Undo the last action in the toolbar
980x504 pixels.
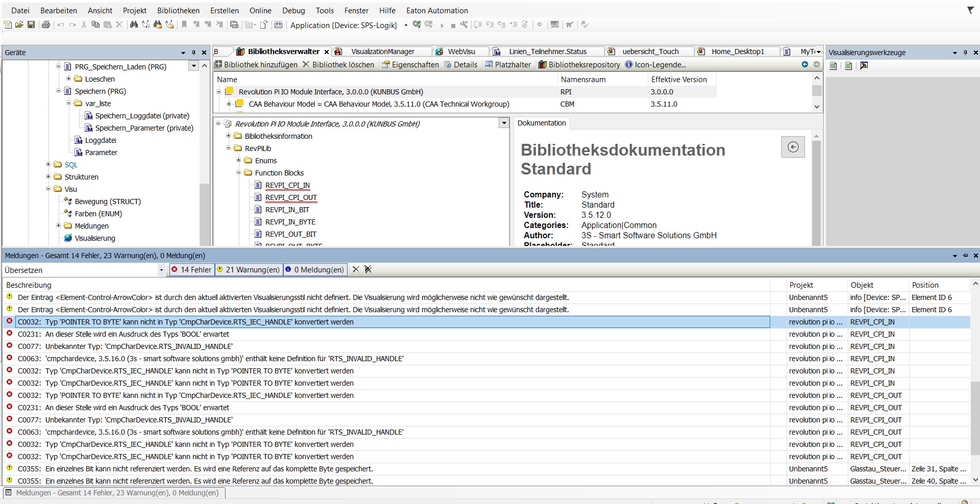pyautogui.click(x=61, y=24)
